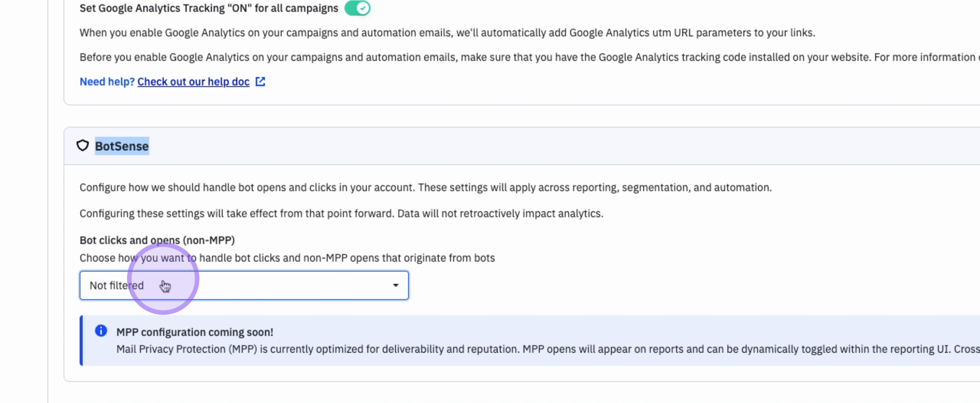Click the blue info icon in MPP banner
The image size is (980, 403).
click(x=101, y=330)
